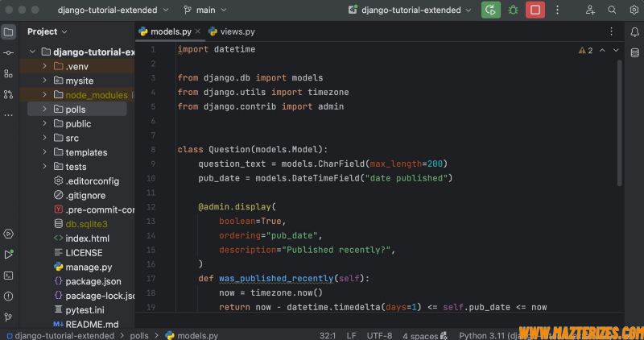Expand the templates folder
Screen dimensions: 644x340
point(44,152)
